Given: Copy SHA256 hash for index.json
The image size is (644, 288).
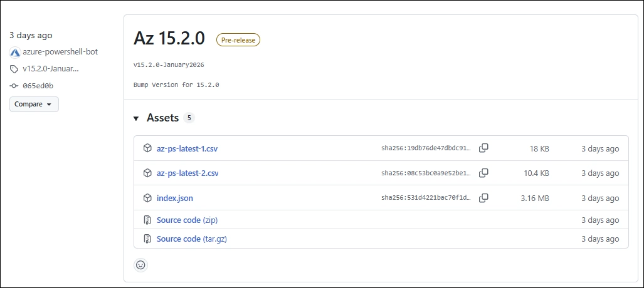Looking at the screenshot, I should click(483, 198).
